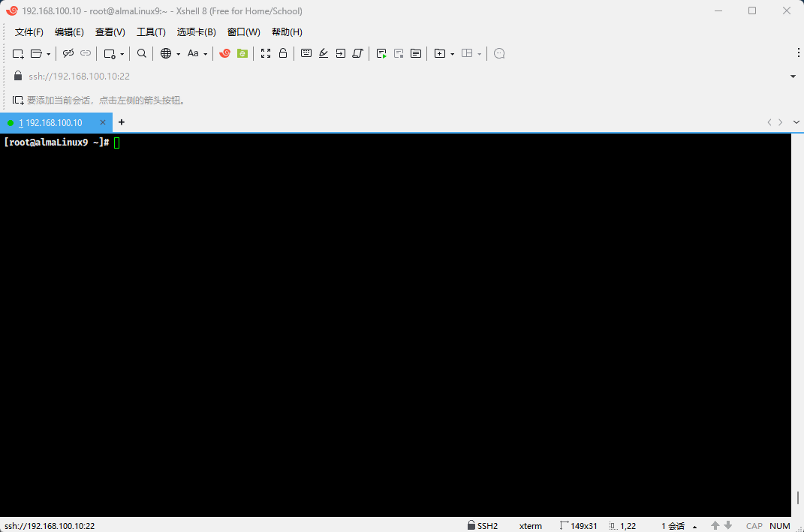Click the NUM indicator in status bar

pyautogui.click(x=779, y=526)
